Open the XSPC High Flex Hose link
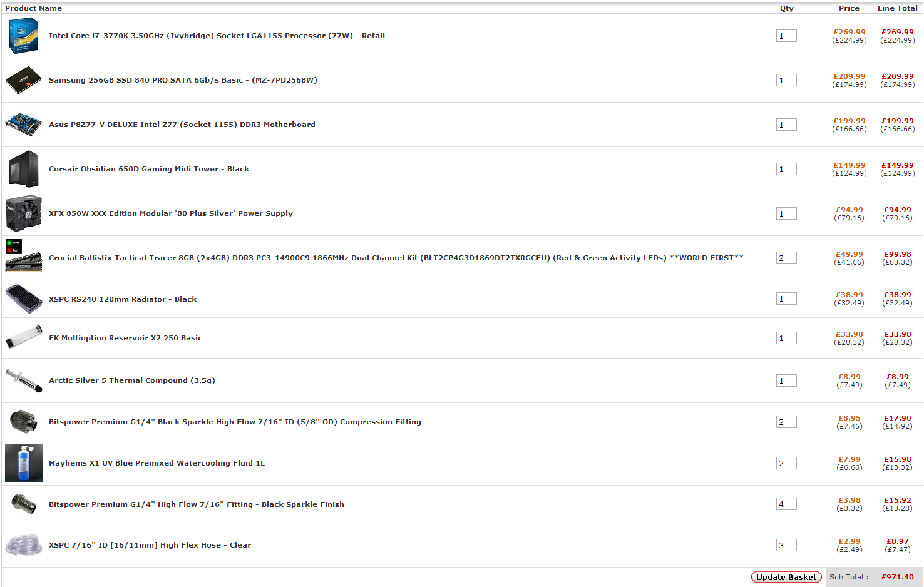Viewport: 924px width, 587px height. pyautogui.click(x=150, y=545)
